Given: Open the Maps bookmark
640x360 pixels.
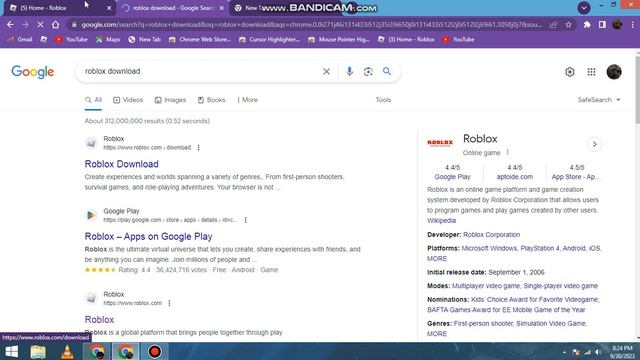Looking at the screenshot, I should [x=108, y=40].
